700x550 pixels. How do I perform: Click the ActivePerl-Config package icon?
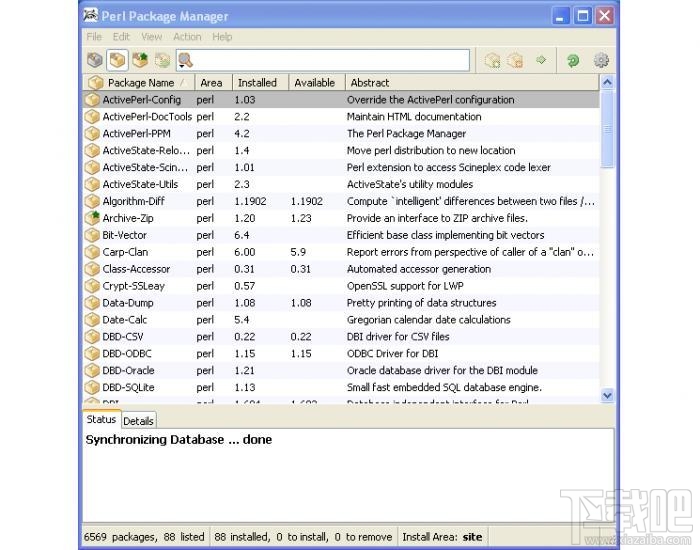(x=92, y=100)
